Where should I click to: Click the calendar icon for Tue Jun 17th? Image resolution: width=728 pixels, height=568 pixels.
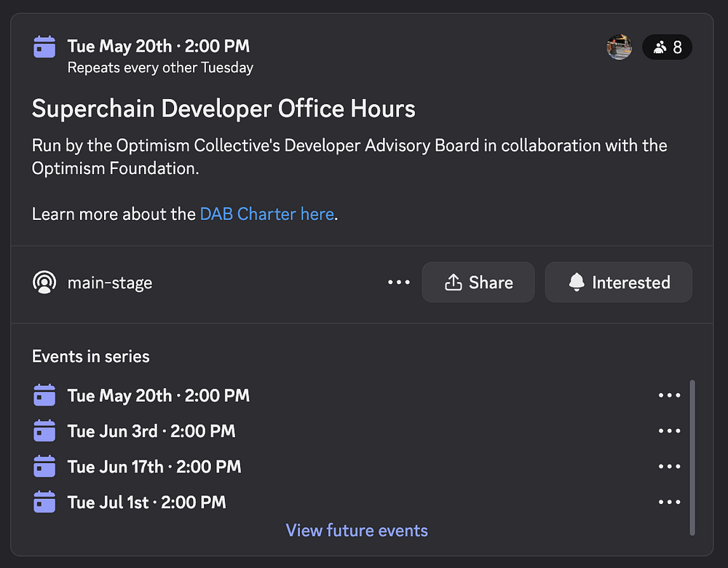click(44, 467)
